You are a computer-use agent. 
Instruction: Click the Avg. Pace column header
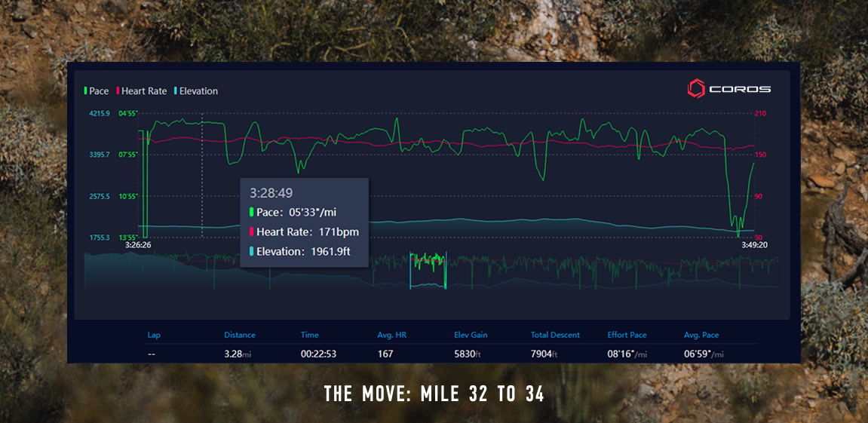pos(701,335)
